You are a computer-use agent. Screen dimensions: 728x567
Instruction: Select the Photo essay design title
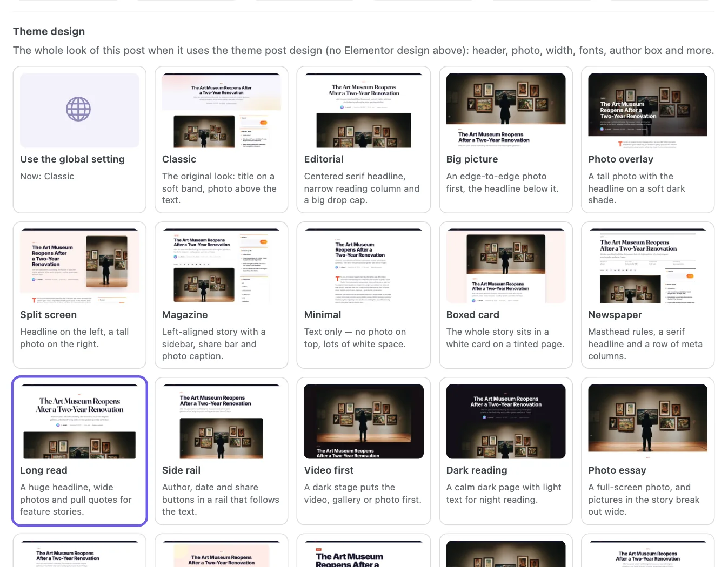[617, 470]
